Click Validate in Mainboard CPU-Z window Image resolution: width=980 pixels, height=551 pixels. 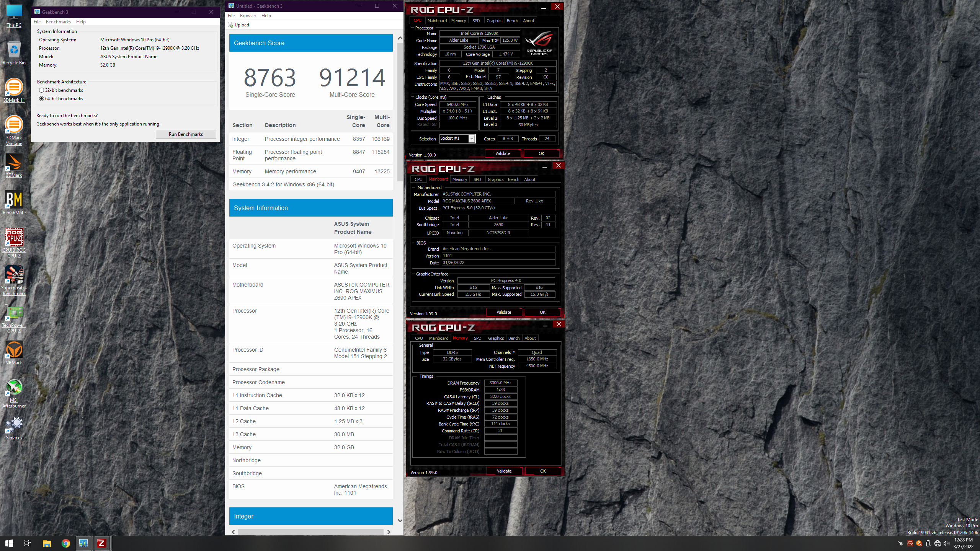[x=504, y=312]
